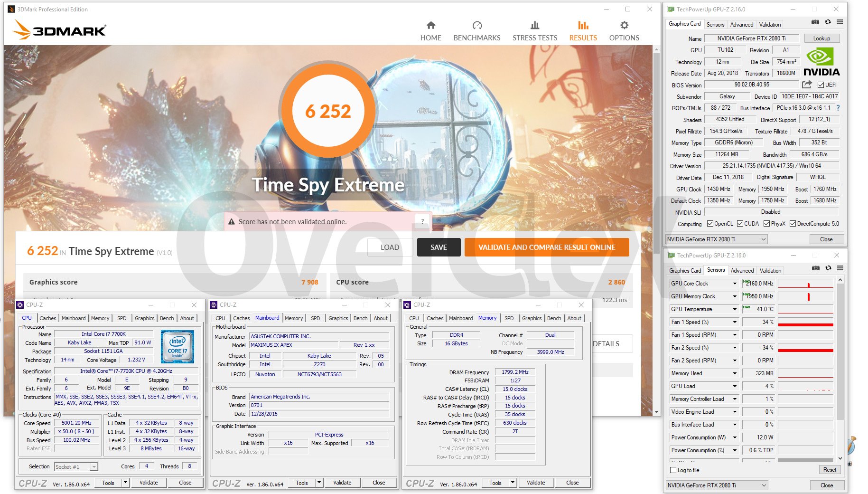Open the Stress Tests icon
Screen dimensions: 868x494
(x=534, y=26)
